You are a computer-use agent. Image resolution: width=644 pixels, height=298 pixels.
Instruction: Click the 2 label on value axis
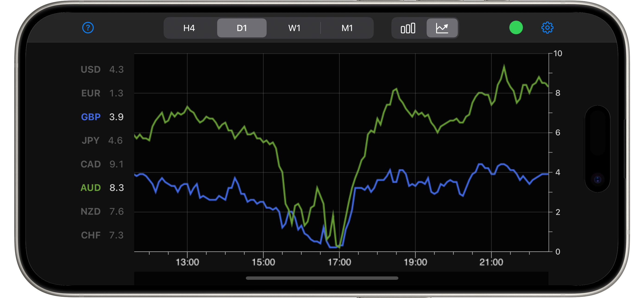558,212
